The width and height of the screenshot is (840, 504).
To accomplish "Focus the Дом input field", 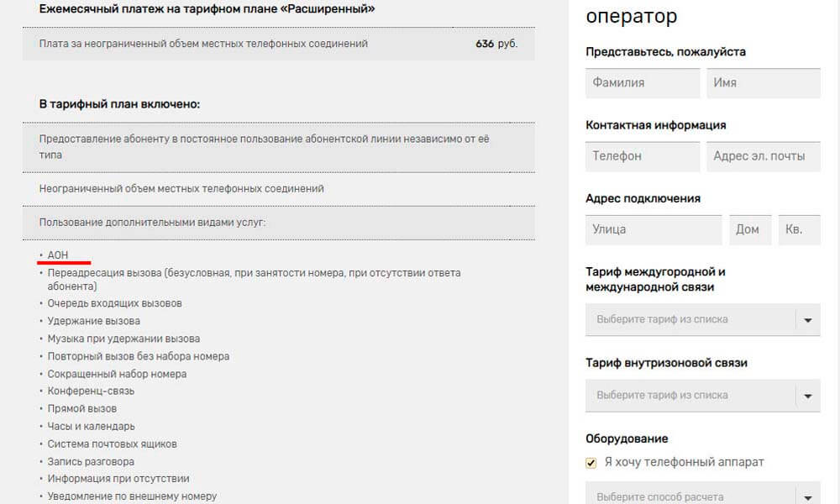I will coord(749,229).
